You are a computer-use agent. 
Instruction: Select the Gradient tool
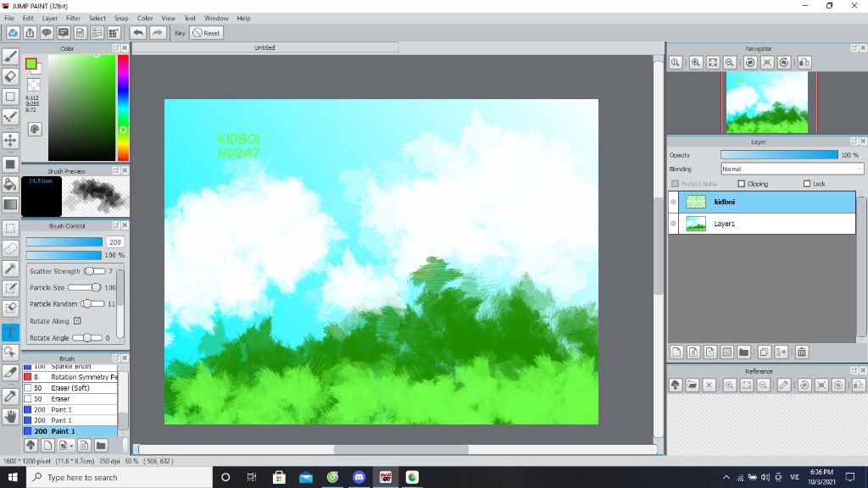pos(10,204)
